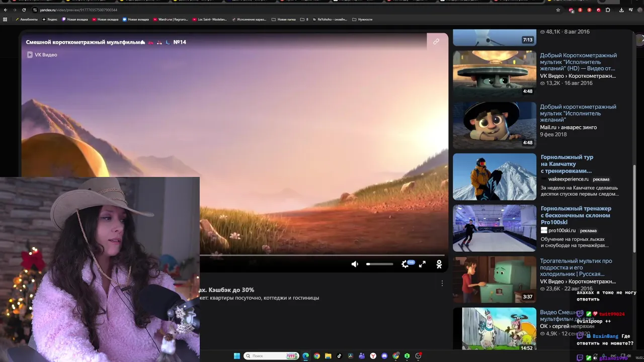Adjust the video player volume slider
644x362 pixels.
click(x=379, y=264)
